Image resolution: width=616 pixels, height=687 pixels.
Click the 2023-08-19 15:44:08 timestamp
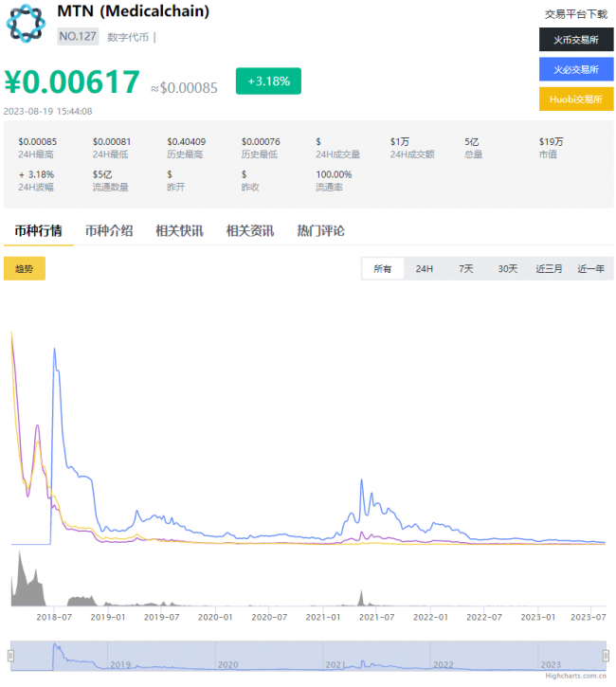[48, 111]
